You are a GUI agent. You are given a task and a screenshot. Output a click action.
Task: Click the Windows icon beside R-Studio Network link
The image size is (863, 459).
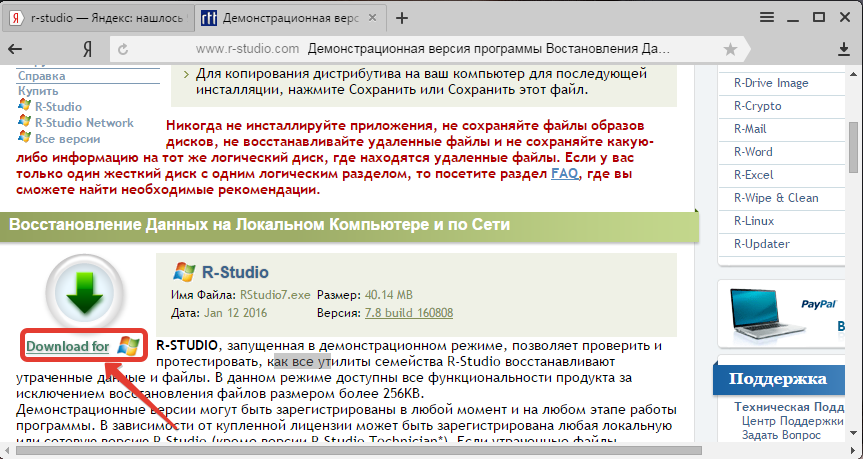point(24,121)
